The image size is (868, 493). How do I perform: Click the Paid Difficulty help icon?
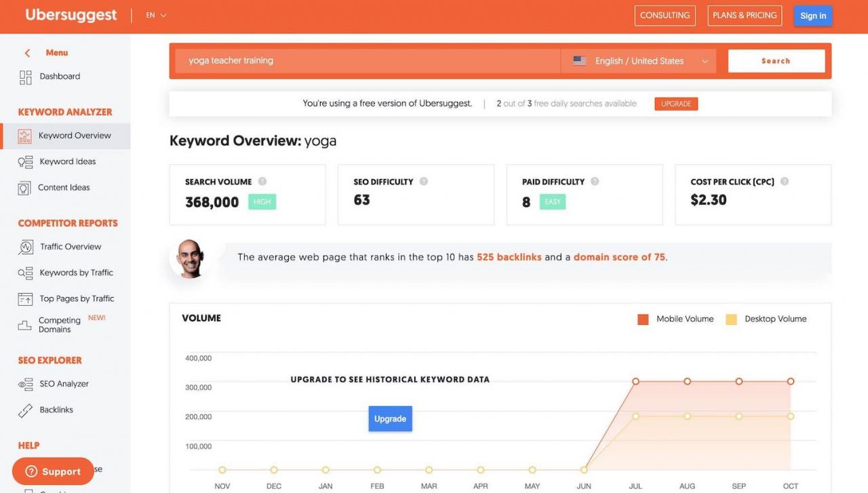pyautogui.click(x=595, y=181)
